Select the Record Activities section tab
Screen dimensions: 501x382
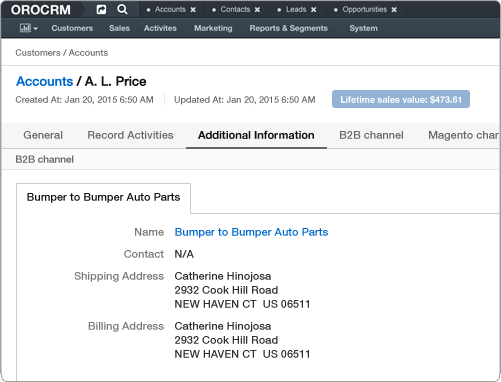[x=130, y=135]
